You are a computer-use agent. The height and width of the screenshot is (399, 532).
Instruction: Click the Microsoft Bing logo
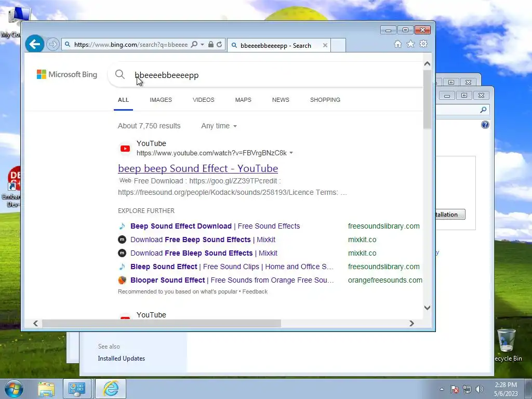[x=67, y=74]
